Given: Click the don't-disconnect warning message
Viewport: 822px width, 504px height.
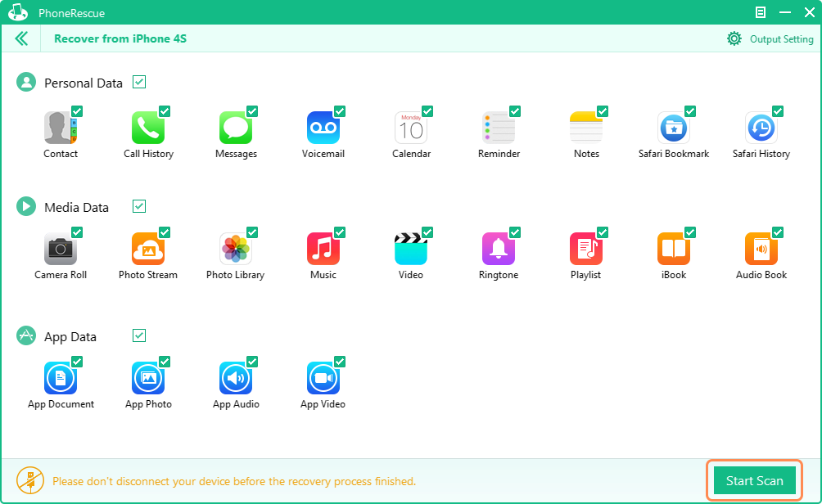Looking at the screenshot, I should point(234,481).
